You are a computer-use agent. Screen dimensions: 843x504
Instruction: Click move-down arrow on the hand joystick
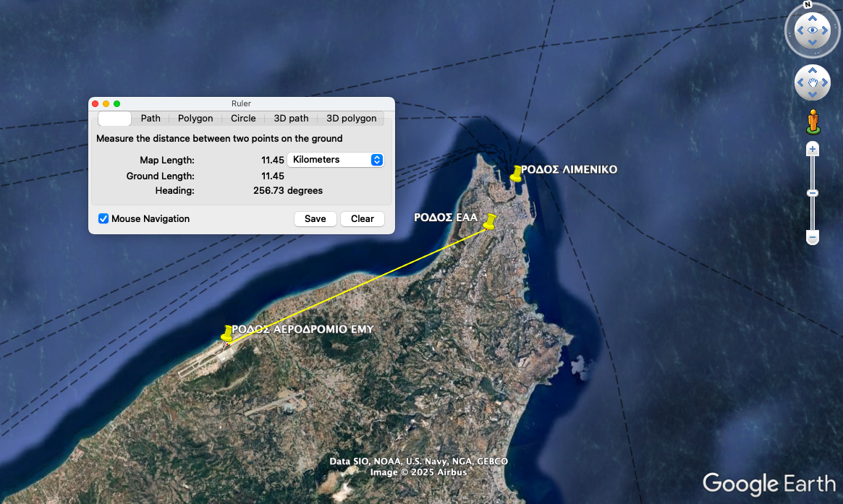(x=813, y=95)
